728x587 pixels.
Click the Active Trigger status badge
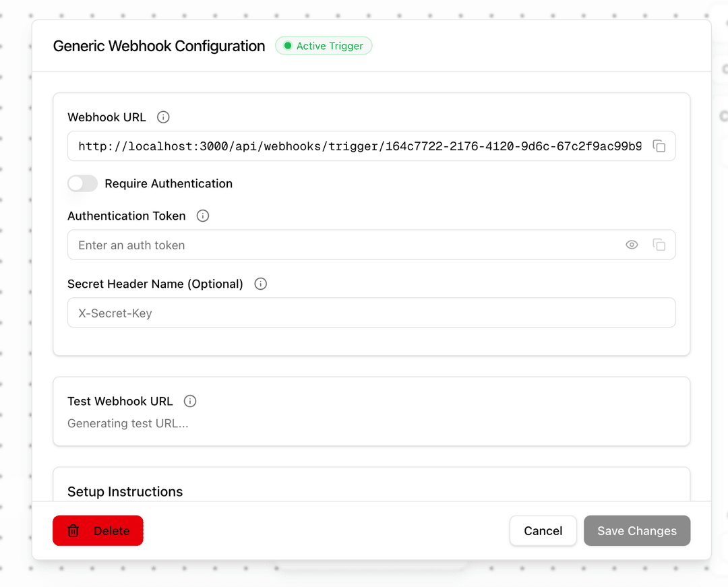(324, 46)
